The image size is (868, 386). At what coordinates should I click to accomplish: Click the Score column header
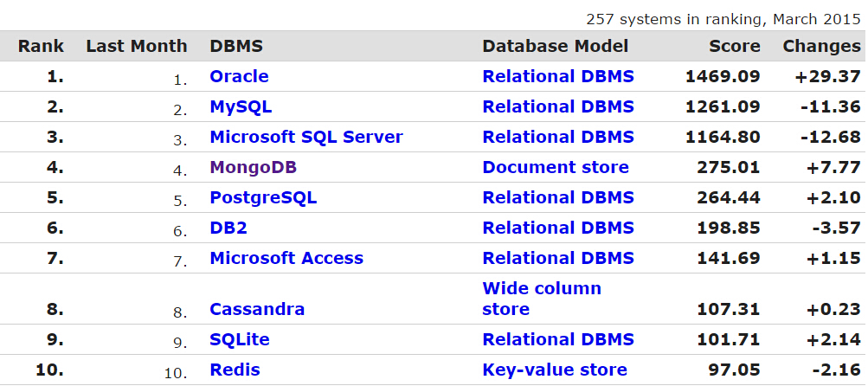pyautogui.click(x=734, y=47)
